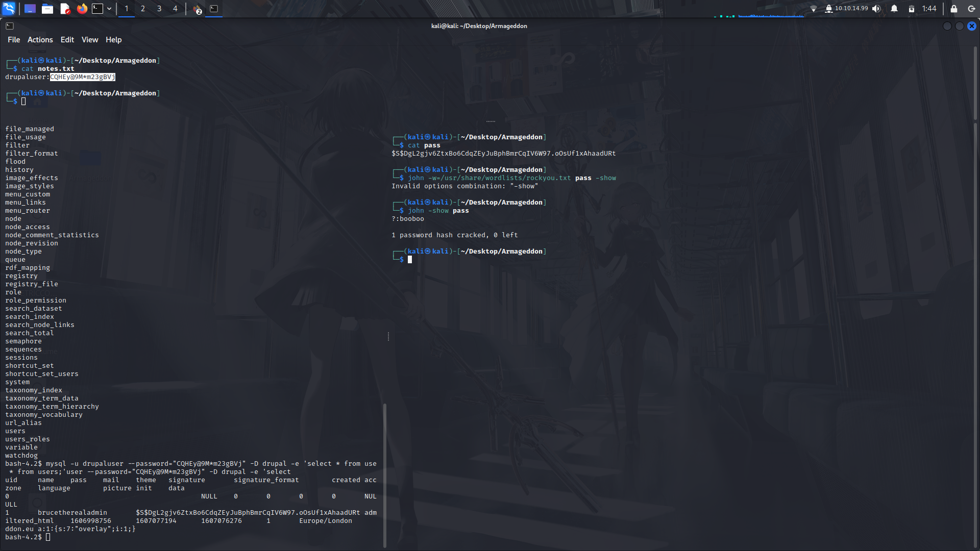Click the terminal window menu icon top-left
Viewport: 980px width, 551px height.
10,26
